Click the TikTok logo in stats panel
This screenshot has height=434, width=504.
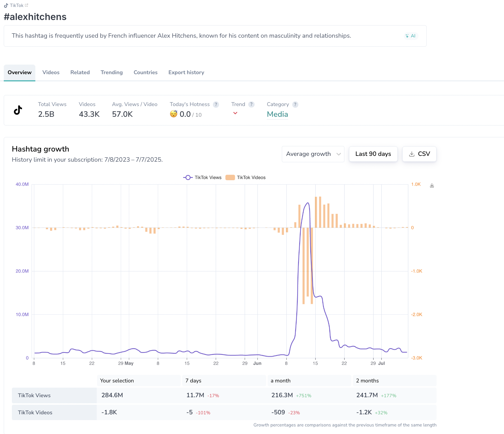(x=18, y=110)
